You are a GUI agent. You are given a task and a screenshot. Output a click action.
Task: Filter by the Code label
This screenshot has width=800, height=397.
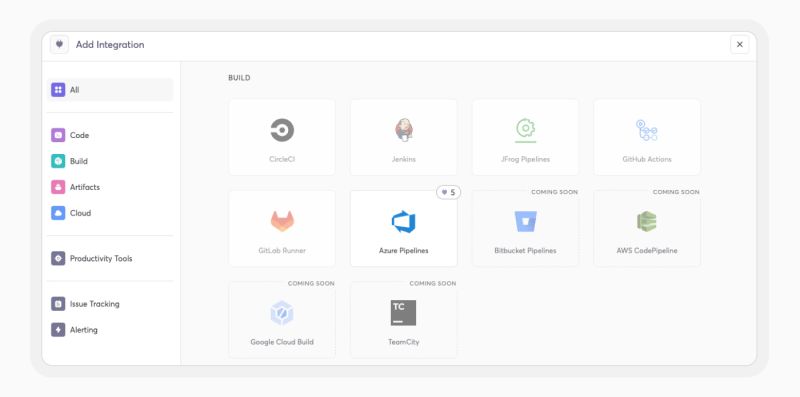coord(80,135)
